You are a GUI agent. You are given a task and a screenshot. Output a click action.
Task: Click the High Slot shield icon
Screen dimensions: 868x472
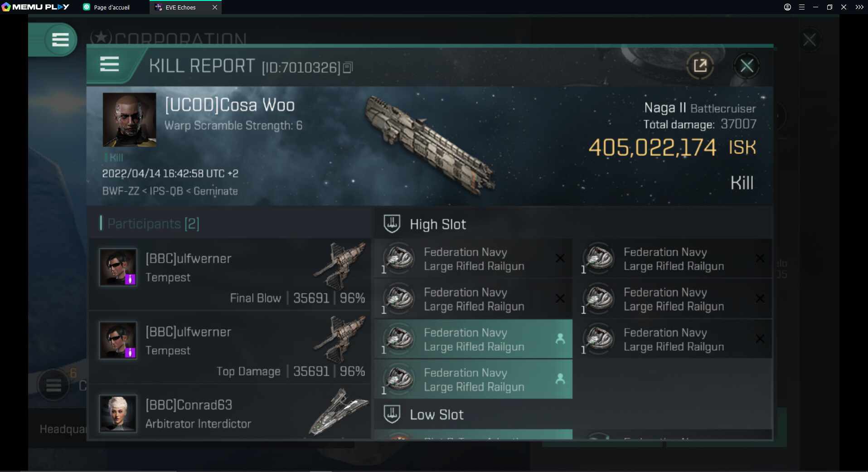point(392,224)
